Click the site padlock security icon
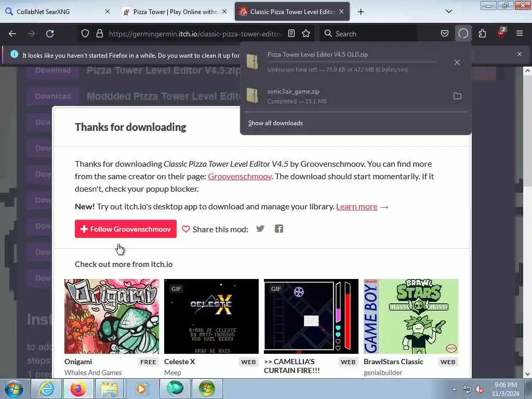This screenshot has width=532, height=399. pos(99,34)
